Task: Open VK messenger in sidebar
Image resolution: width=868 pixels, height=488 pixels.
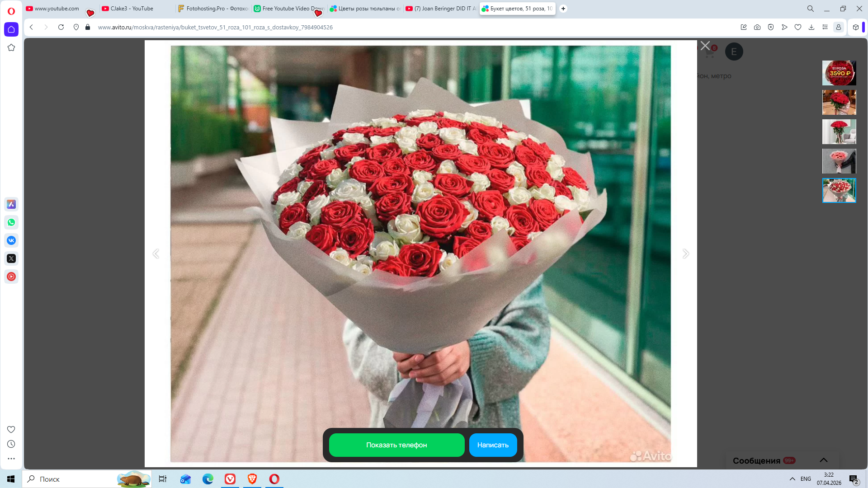Action: tap(11, 240)
